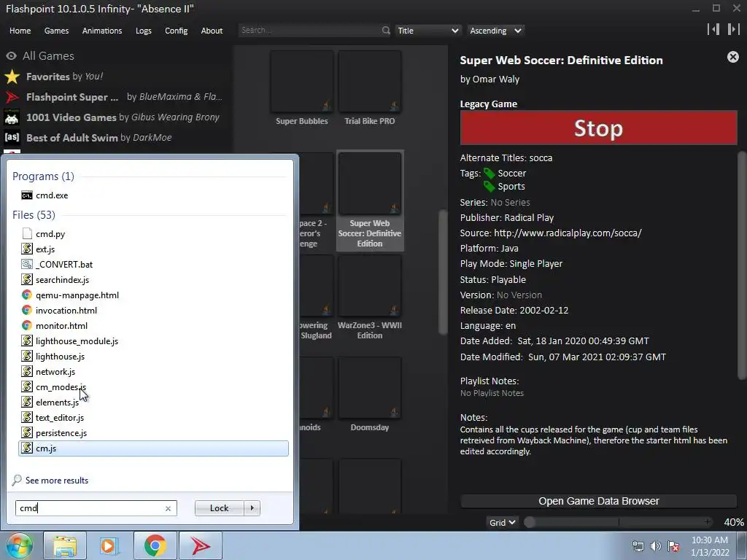Click Flashpoint taskbar icon

point(200,545)
